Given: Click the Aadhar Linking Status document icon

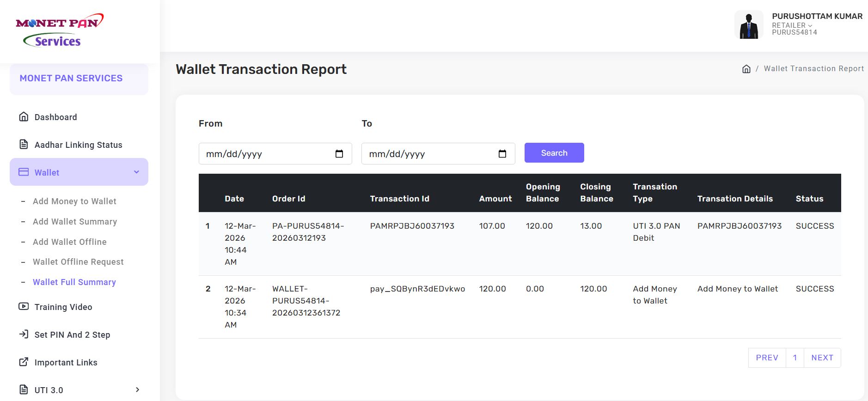Looking at the screenshot, I should pyautogui.click(x=24, y=145).
